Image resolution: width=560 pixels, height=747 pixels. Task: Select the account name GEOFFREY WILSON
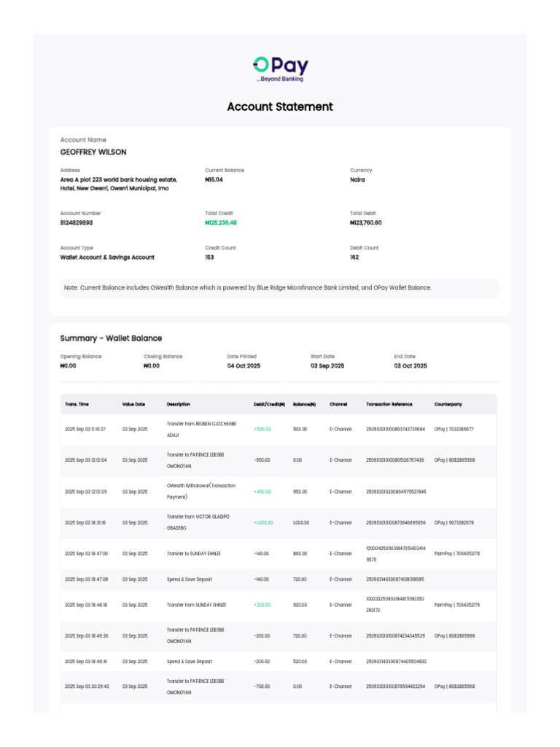click(93, 152)
